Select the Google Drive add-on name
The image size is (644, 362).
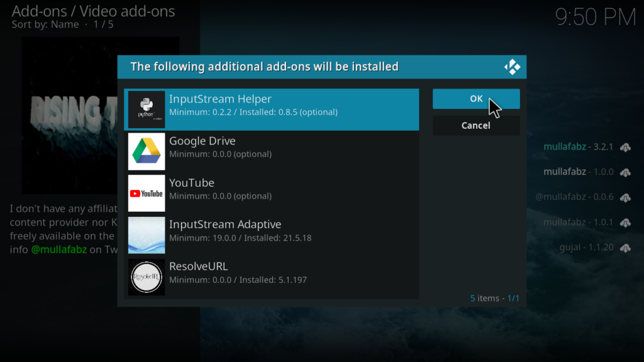pyautogui.click(x=203, y=141)
